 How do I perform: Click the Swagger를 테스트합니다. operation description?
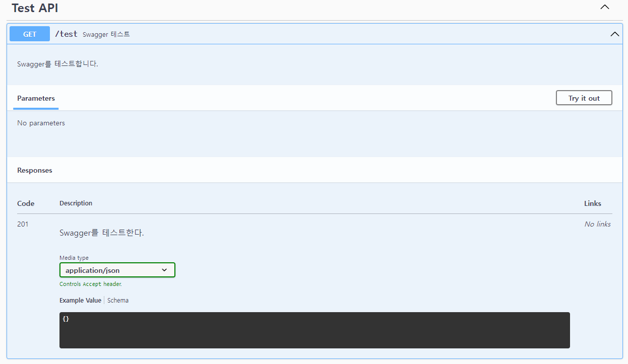(57, 64)
